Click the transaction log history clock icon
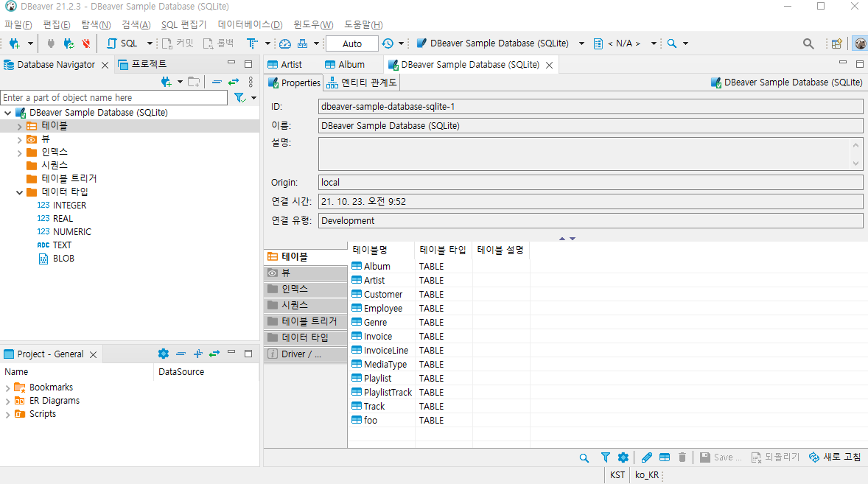The image size is (868, 484). click(388, 43)
